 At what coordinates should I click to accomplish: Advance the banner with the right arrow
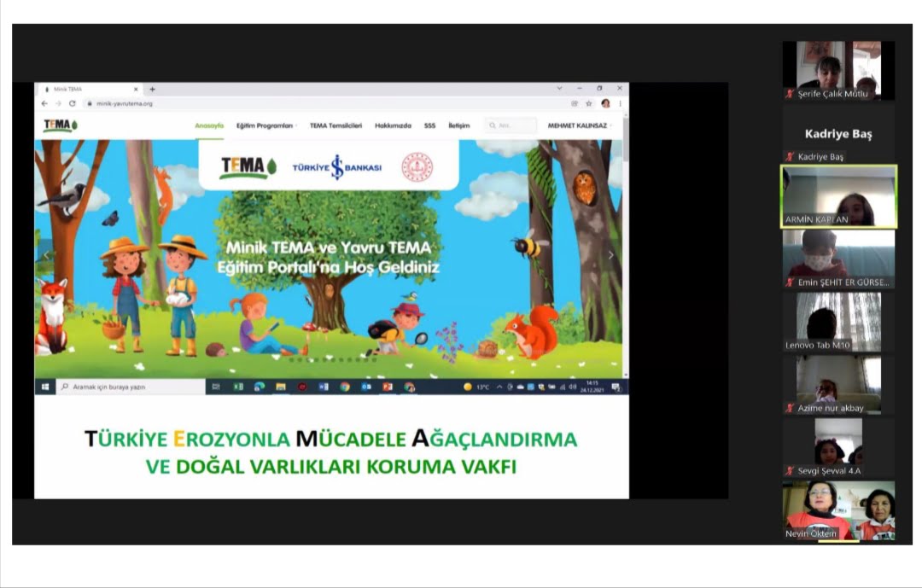[610, 255]
